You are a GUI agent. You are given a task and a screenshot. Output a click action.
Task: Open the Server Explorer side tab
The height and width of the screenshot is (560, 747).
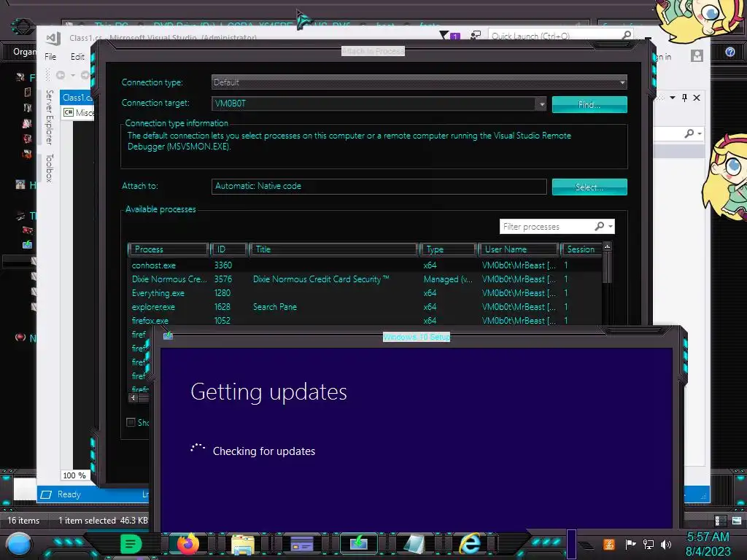coord(49,117)
